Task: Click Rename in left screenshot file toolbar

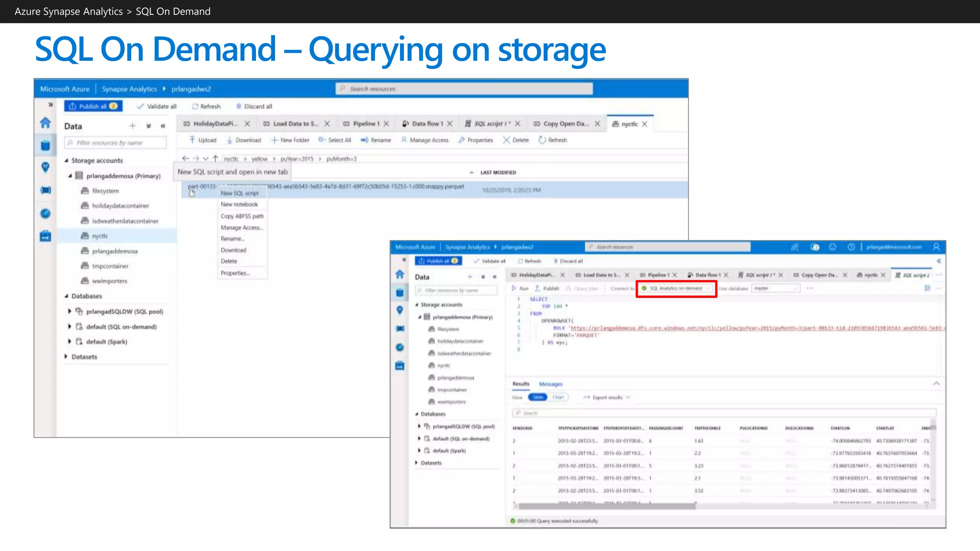Action: [376, 140]
